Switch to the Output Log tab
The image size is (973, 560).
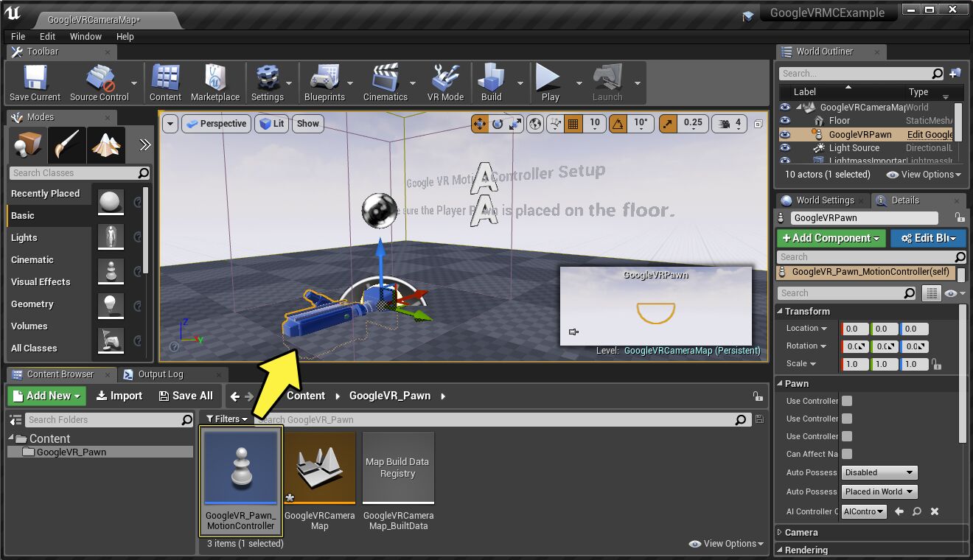click(x=160, y=374)
